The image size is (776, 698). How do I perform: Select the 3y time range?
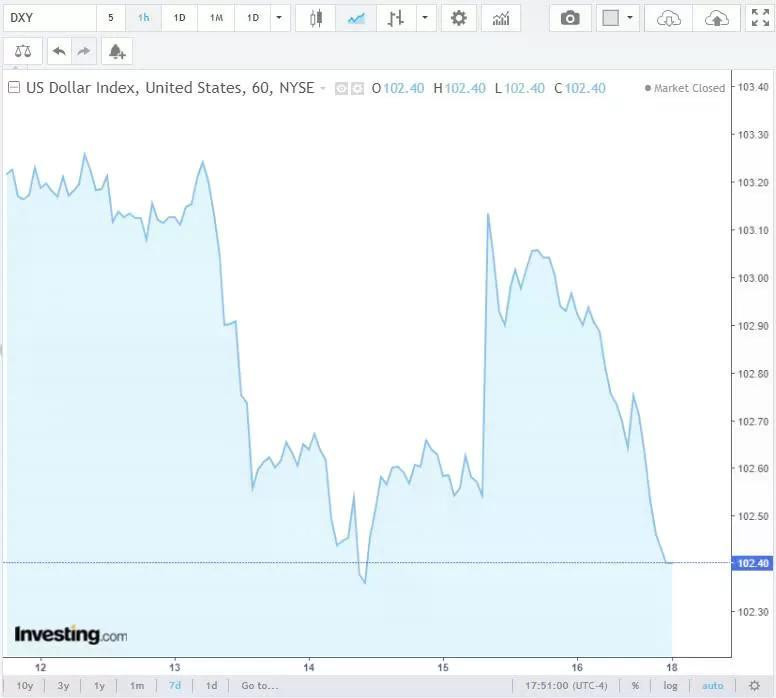tap(63, 686)
